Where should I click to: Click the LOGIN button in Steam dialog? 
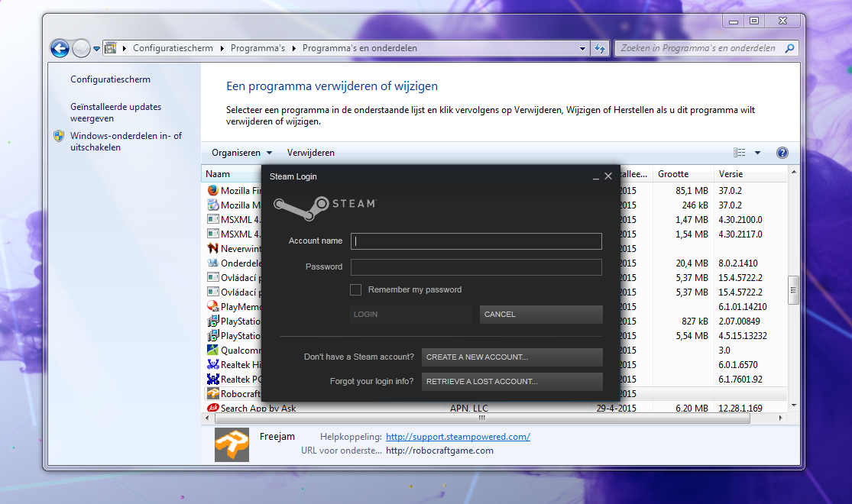coord(411,315)
